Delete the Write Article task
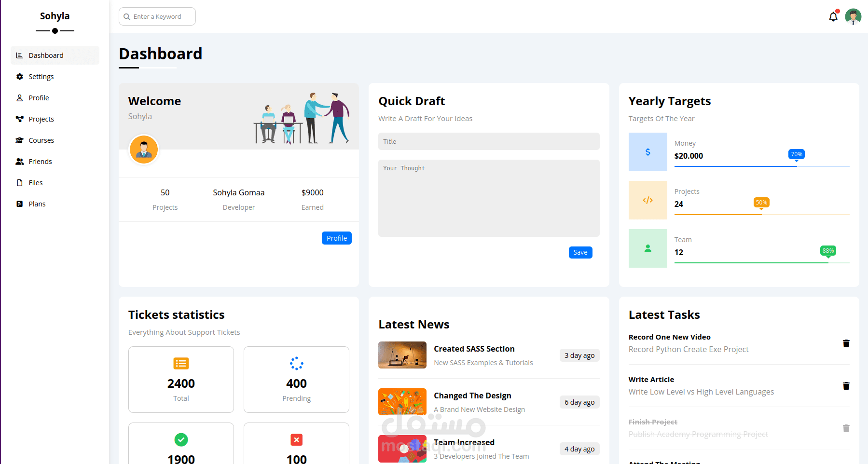Screen dimensions: 868x464 point(846,386)
